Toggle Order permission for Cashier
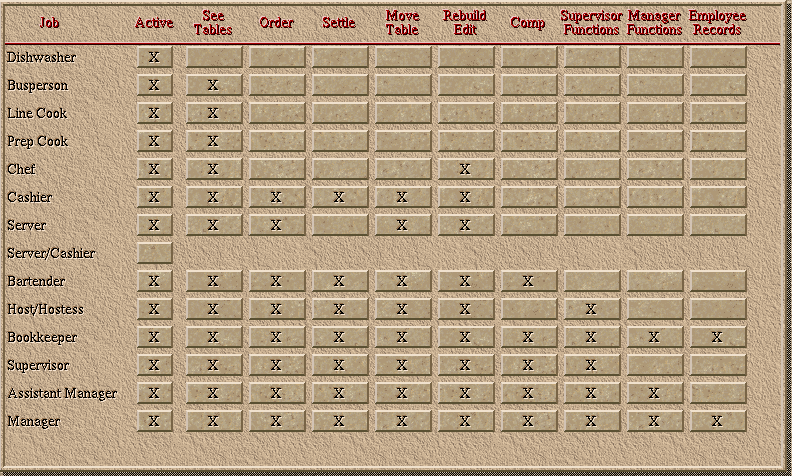792x476 pixels. pos(276,197)
